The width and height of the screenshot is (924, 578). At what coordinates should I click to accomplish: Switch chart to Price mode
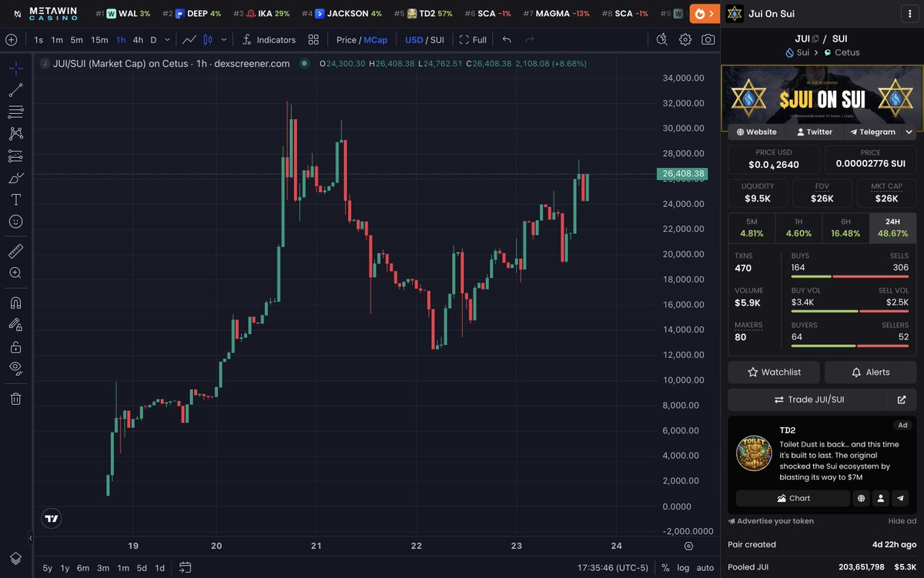point(346,40)
